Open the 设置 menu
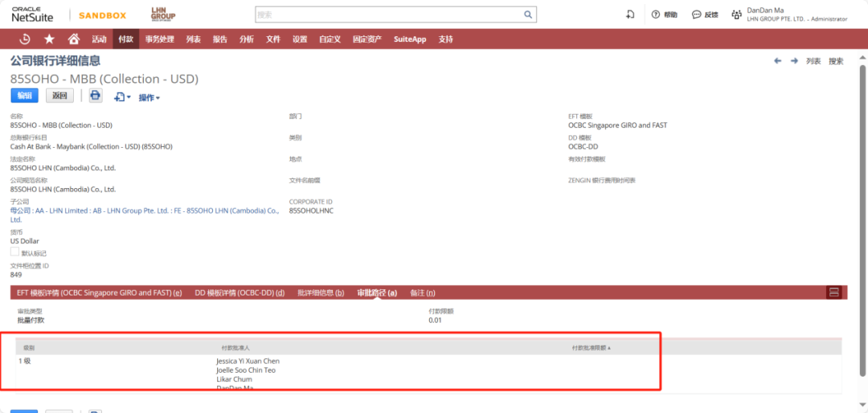Image resolution: width=868 pixels, height=413 pixels. (x=300, y=39)
